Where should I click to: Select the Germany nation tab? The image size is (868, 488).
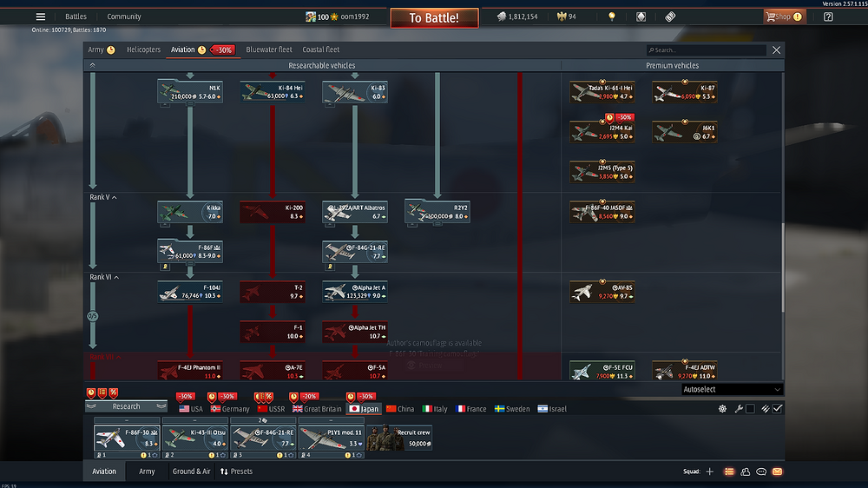click(x=230, y=409)
